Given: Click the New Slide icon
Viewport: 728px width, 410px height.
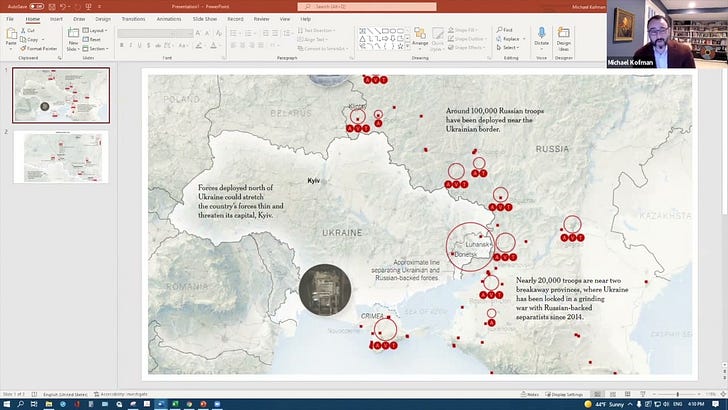Looking at the screenshot, I should click(x=73, y=33).
